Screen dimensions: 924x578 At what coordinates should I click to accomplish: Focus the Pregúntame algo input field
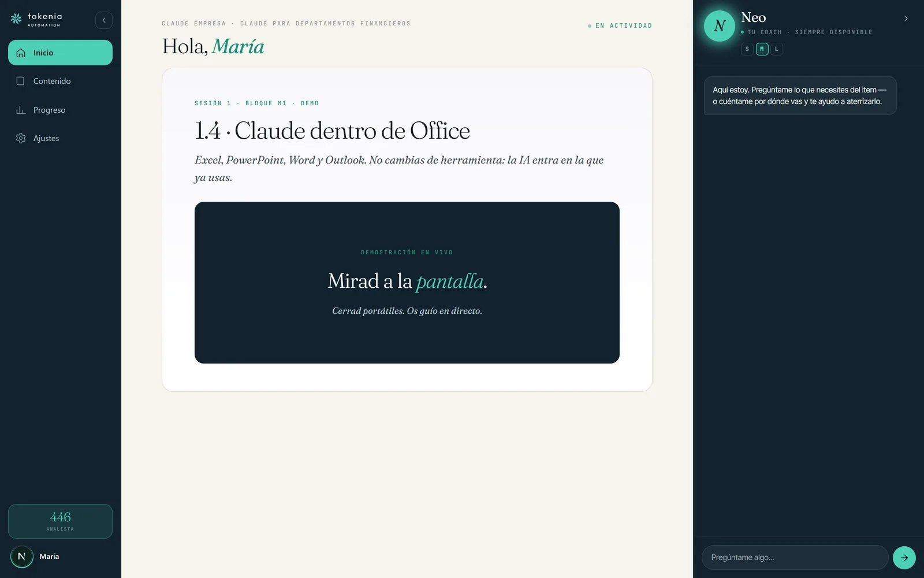tap(795, 558)
